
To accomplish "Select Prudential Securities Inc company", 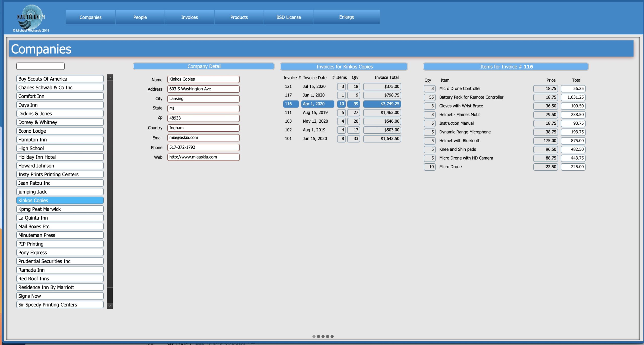I will click(60, 261).
